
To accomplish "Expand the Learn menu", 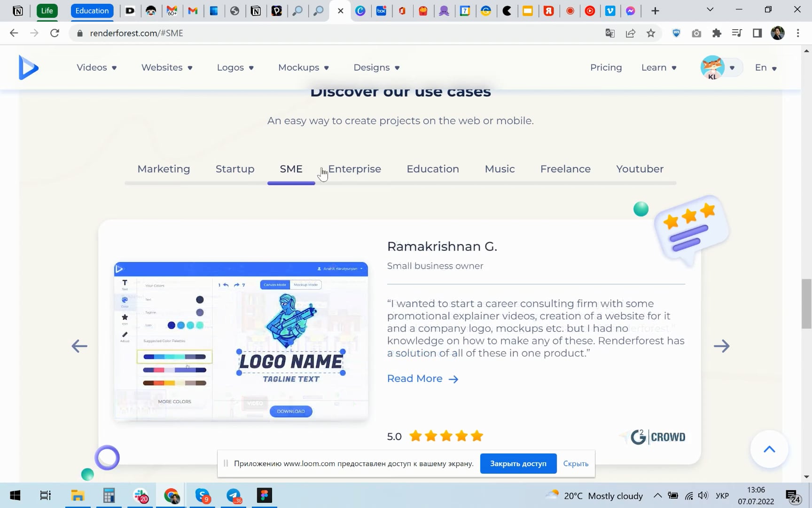I will 659,67.
